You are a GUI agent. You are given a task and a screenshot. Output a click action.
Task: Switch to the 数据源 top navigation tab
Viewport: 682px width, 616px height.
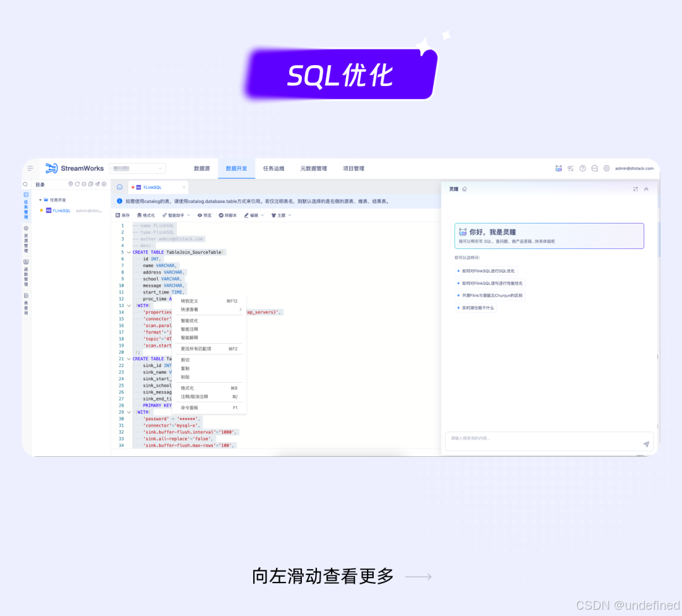[x=202, y=168]
